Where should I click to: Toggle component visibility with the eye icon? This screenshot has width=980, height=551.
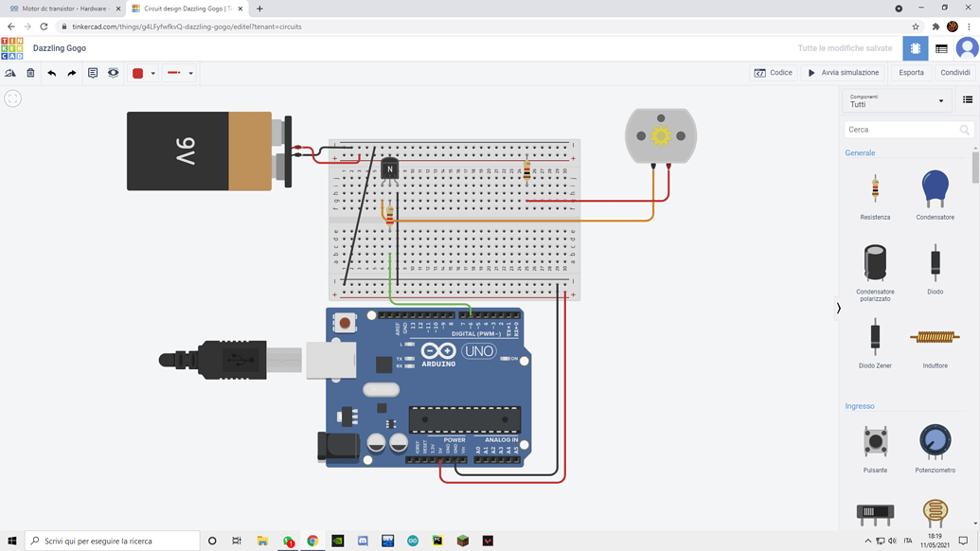click(114, 72)
